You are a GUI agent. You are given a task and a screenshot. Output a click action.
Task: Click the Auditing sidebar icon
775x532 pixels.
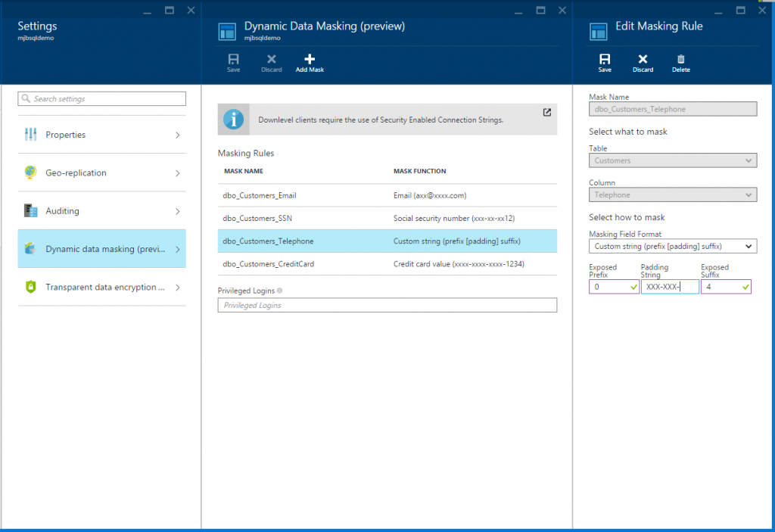(x=30, y=210)
